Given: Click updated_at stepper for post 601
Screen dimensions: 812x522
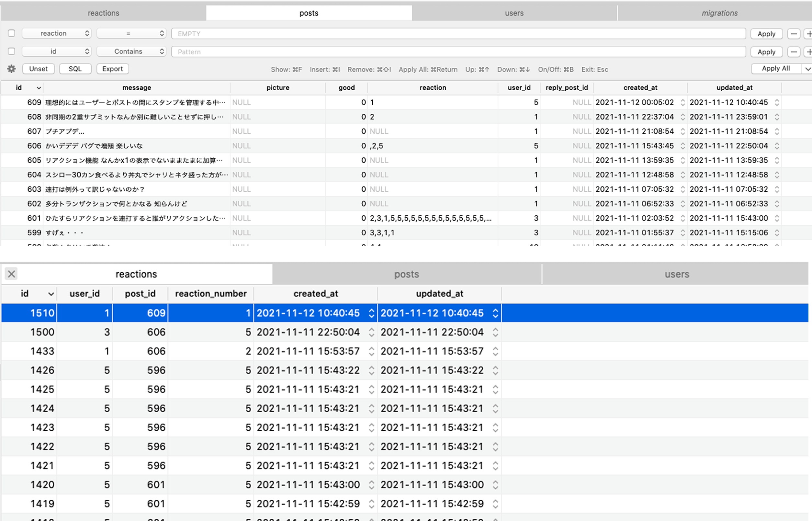Looking at the screenshot, I should point(777,218).
